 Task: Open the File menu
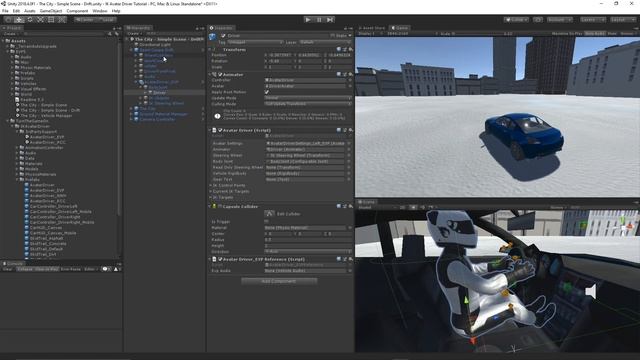pyautogui.click(x=5, y=11)
